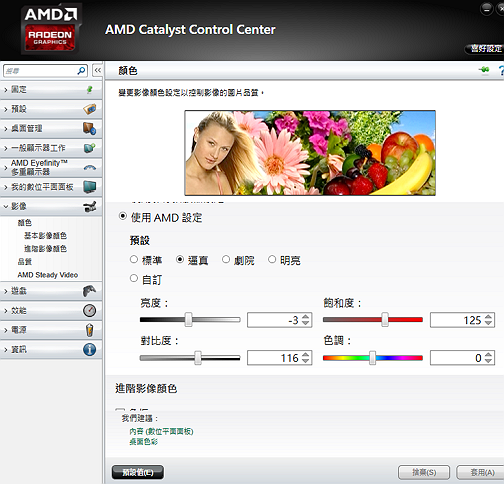
Task: Increase hue with the up spinner arrow
Action: tap(488, 355)
